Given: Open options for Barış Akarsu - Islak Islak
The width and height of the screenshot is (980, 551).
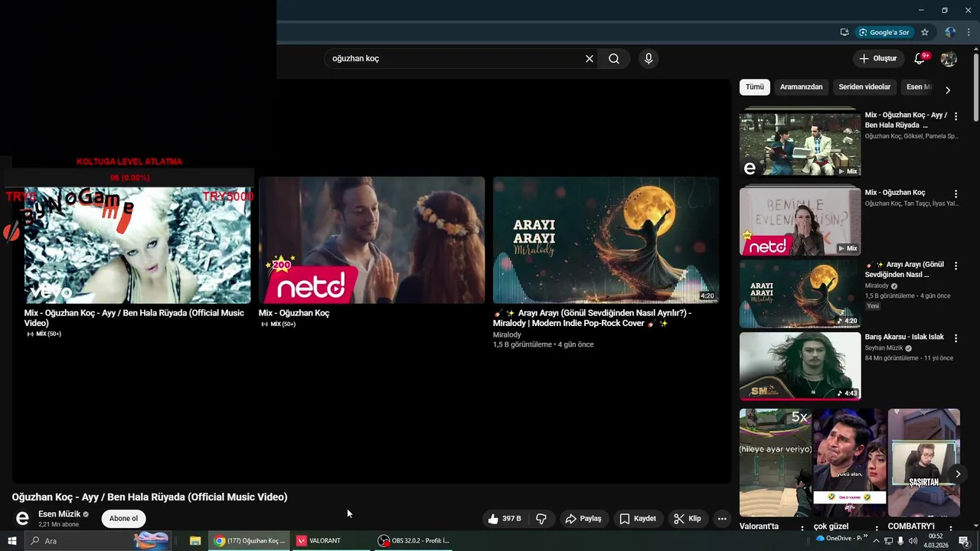Looking at the screenshot, I should (955, 337).
